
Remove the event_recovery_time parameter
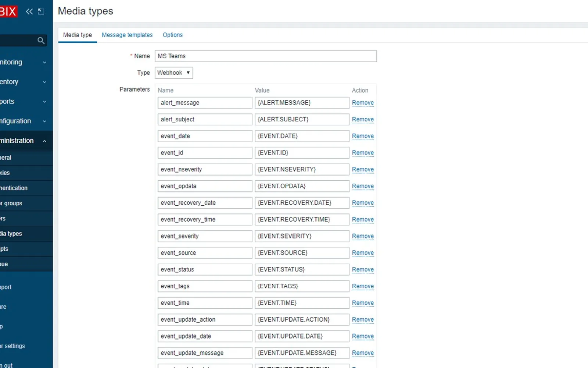click(x=363, y=219)
